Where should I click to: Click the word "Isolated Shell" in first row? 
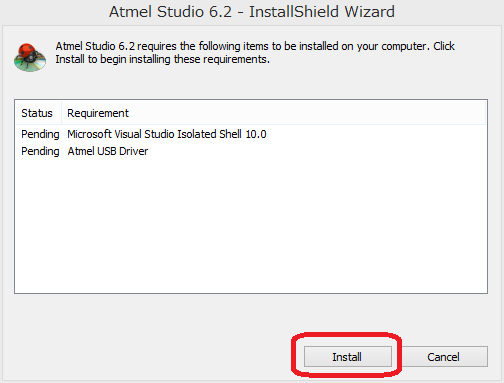click(x=209, y=134)
